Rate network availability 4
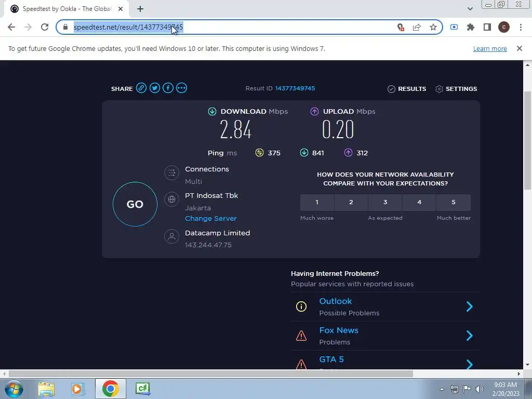532x399 pixels. (x=419, y=203)
